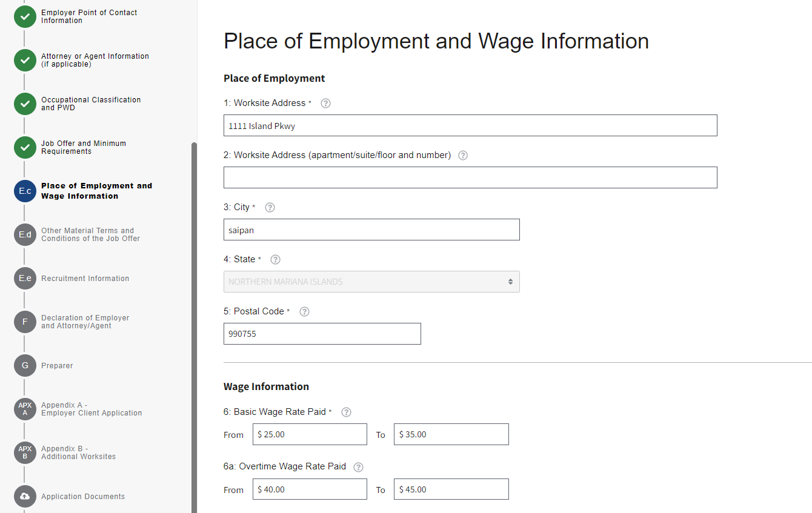Viewport: 812px width, 513px height.
Task: Navigate to Appendix B - Additional Worksites
Action: coord(78,452)
